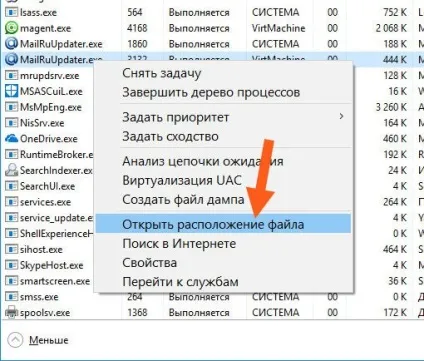
Task: Click the smss.exe process icon
Action: [11, 297]
